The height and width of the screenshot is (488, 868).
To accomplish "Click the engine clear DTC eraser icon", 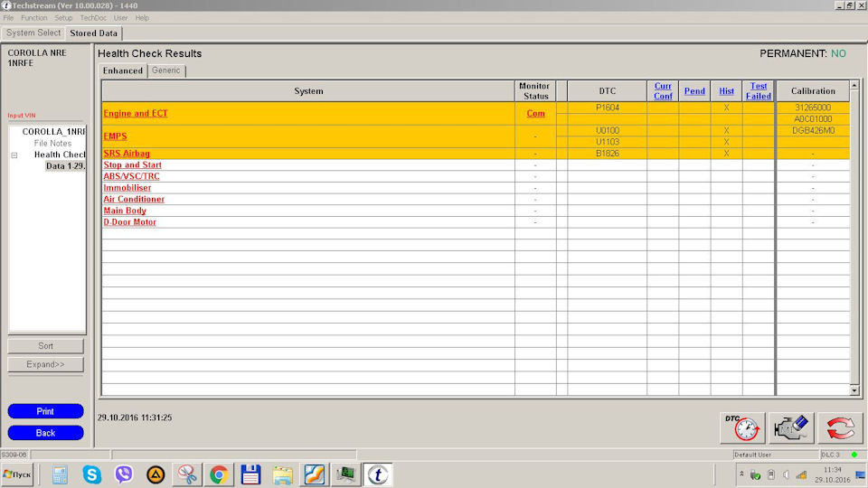I will pyautogui.click(x=791, y=427).
